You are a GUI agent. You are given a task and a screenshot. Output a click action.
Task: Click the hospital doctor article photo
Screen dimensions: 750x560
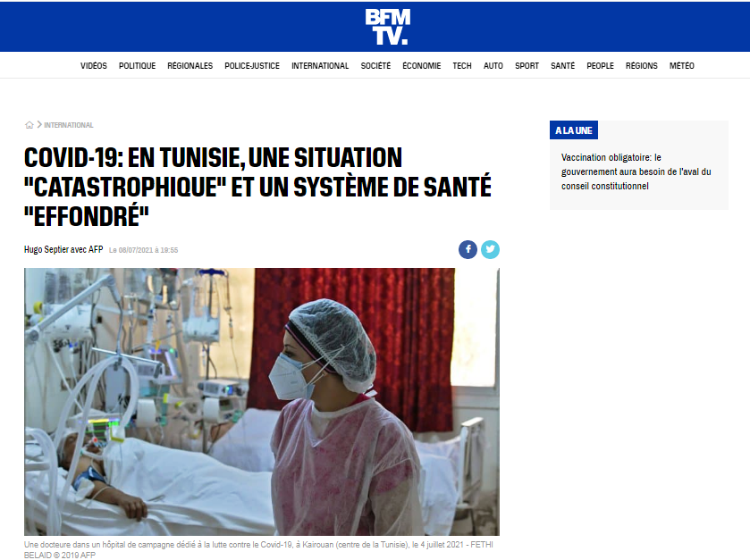point(262,402)
